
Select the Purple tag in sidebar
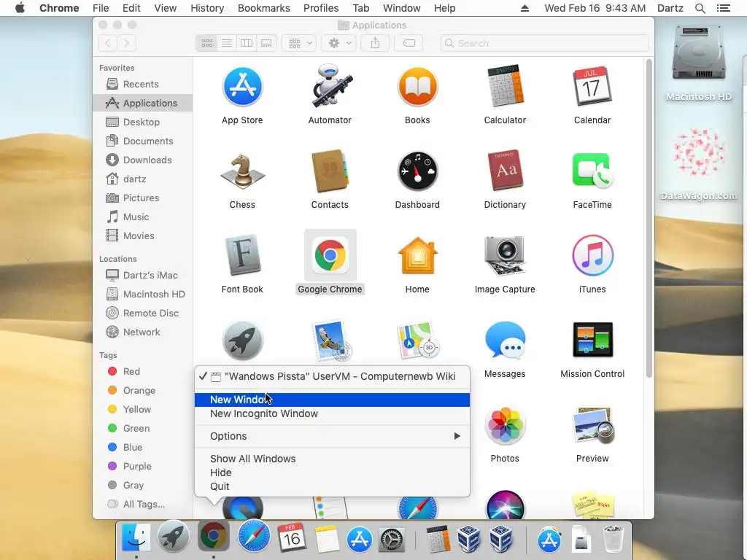pyautogui.click(x=137, y=467)
